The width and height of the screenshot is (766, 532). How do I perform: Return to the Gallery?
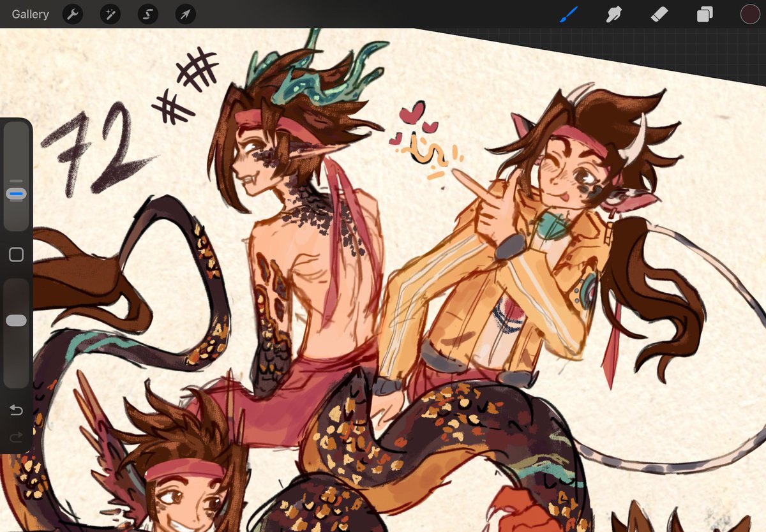(30, 14)
